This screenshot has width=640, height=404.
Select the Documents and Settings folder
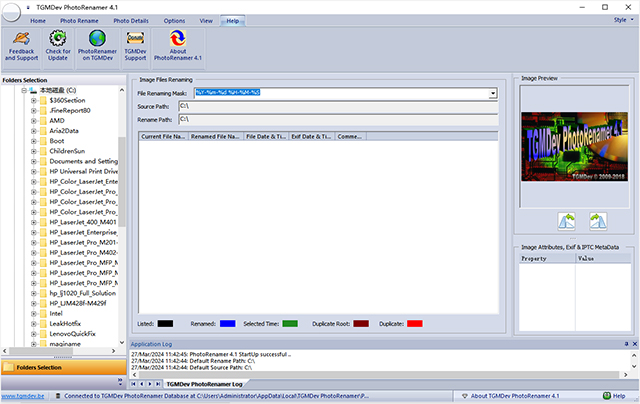[x=83, y=162]
